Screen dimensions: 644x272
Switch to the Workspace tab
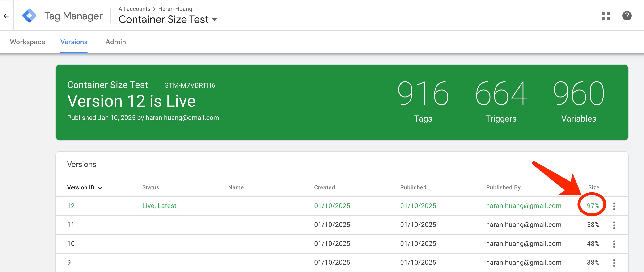point(27,42)
